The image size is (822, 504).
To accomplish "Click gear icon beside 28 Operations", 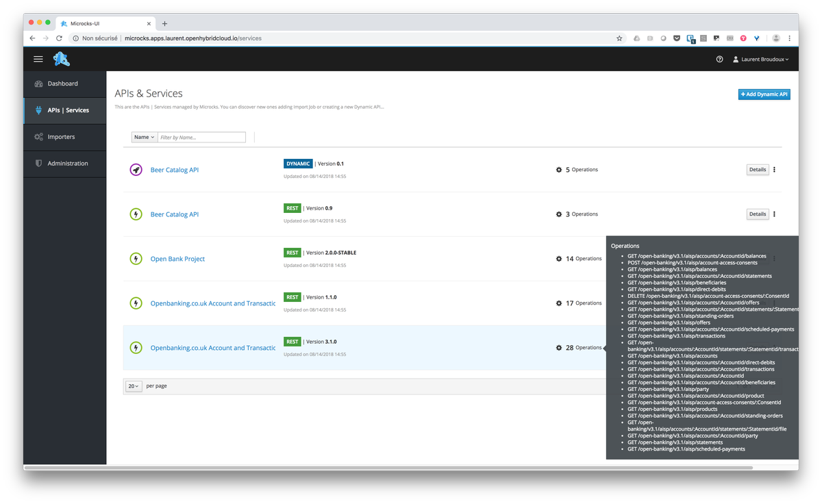I will pos(559,348).
